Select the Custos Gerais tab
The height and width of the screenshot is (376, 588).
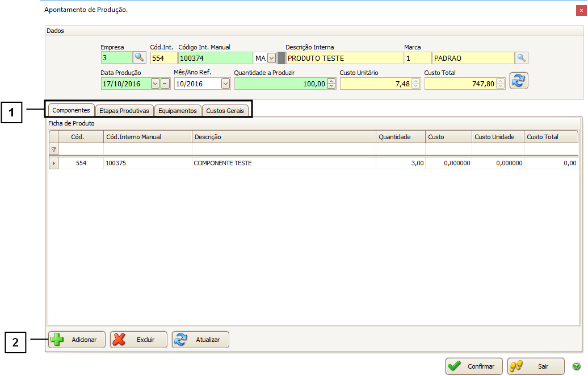point(225,111)
